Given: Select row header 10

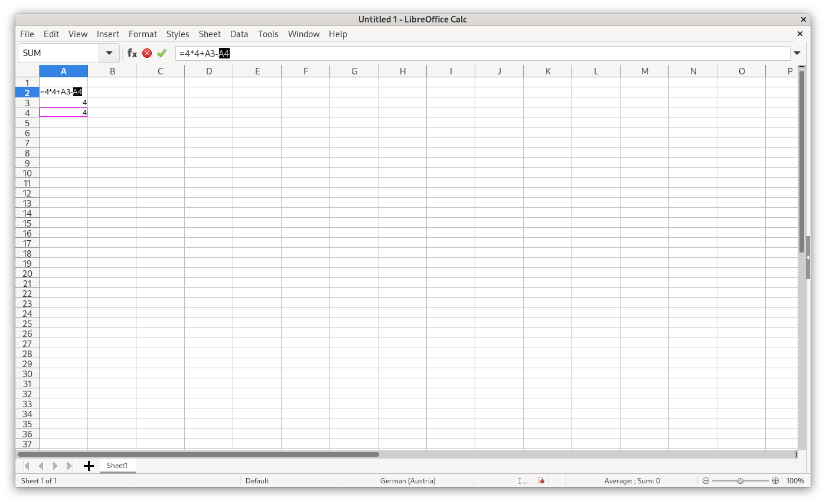Looking at the screenshot, I should pyautogui.click(x=27, y=173).
